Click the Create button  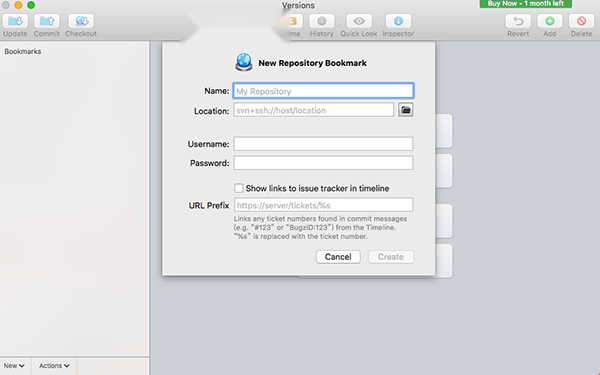tap(391, 257)
